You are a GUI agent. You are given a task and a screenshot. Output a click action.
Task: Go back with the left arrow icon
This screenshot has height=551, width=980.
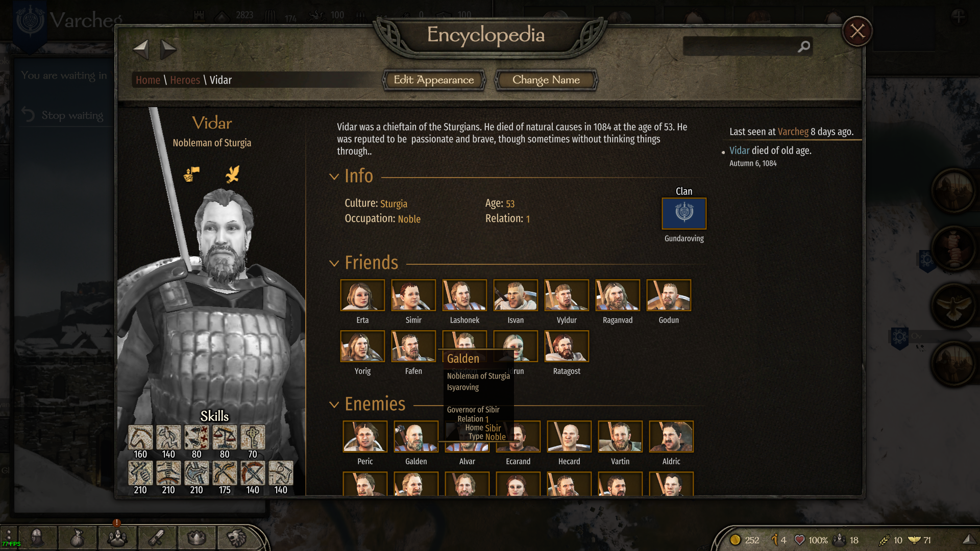point(141,49)
